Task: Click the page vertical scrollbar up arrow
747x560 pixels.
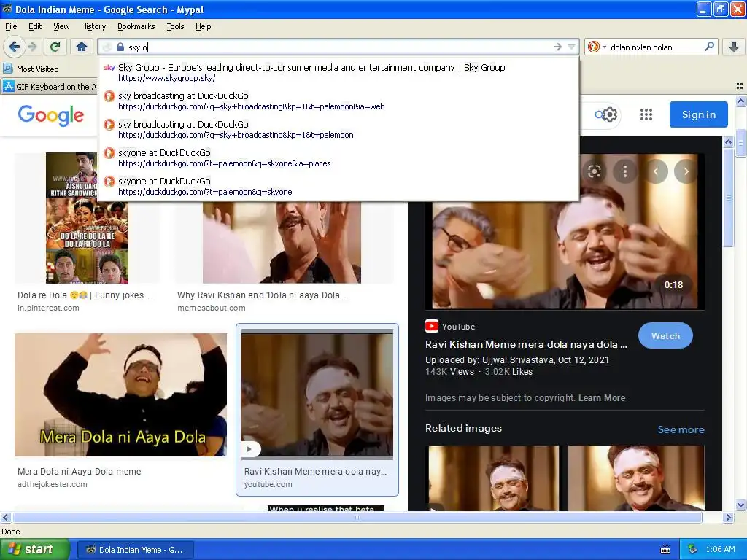Action: (740, 101)
